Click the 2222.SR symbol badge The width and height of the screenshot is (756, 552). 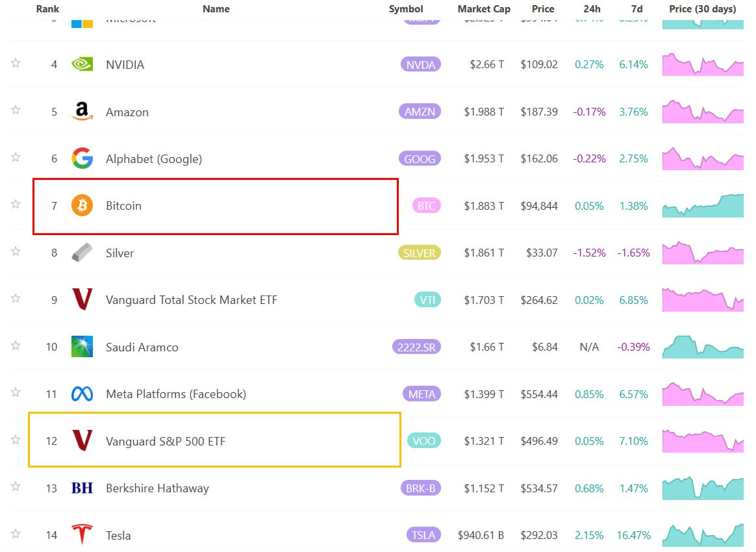(x=416, y=347)
